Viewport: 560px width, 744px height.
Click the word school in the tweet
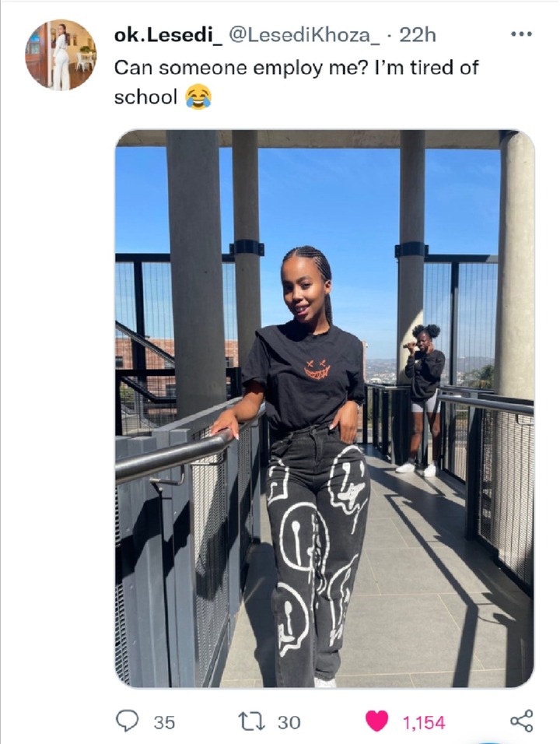(145, 97)
